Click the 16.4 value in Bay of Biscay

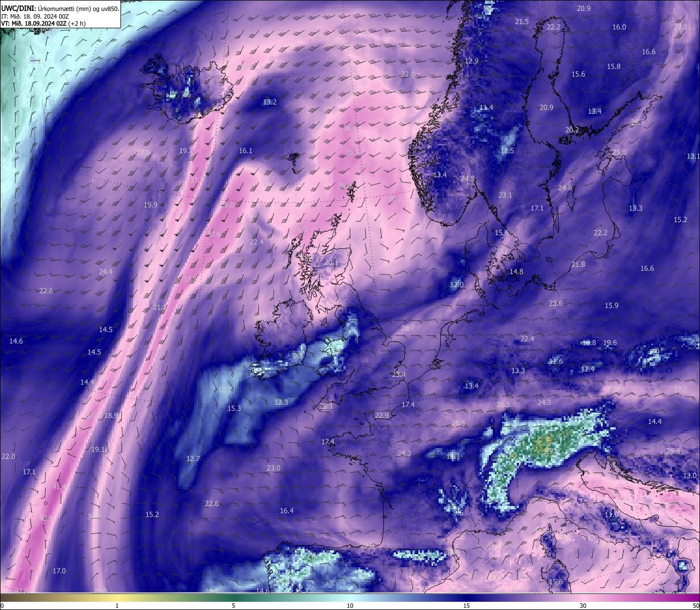(x=287, y=511)
